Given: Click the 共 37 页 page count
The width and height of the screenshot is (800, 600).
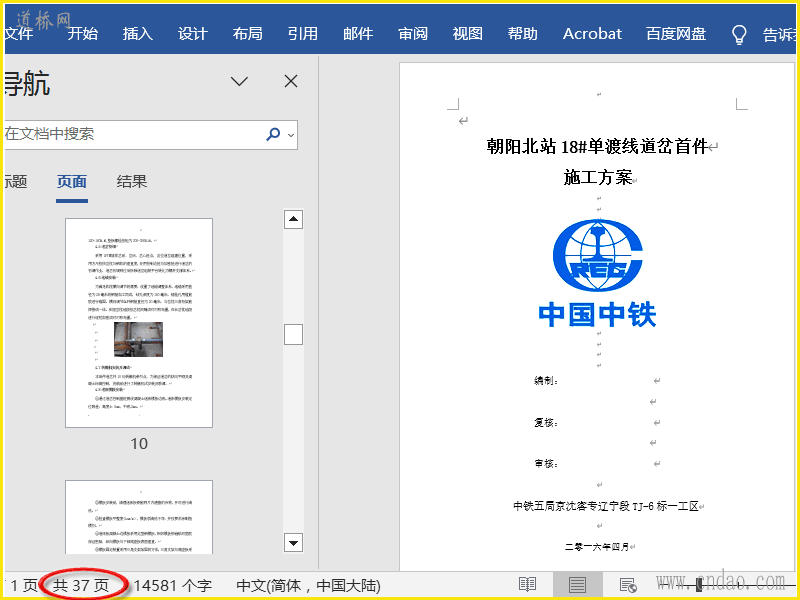Looking at the screenshot, I should tap(81, 586).
